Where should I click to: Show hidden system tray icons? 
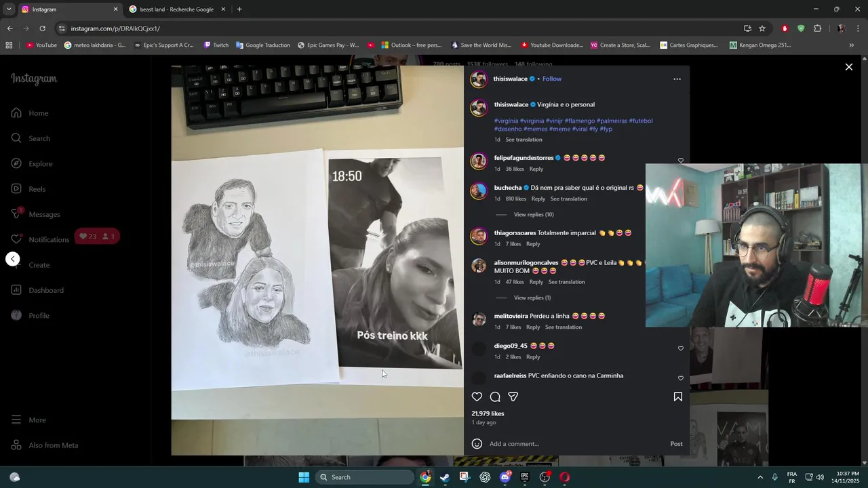point(759,477)
